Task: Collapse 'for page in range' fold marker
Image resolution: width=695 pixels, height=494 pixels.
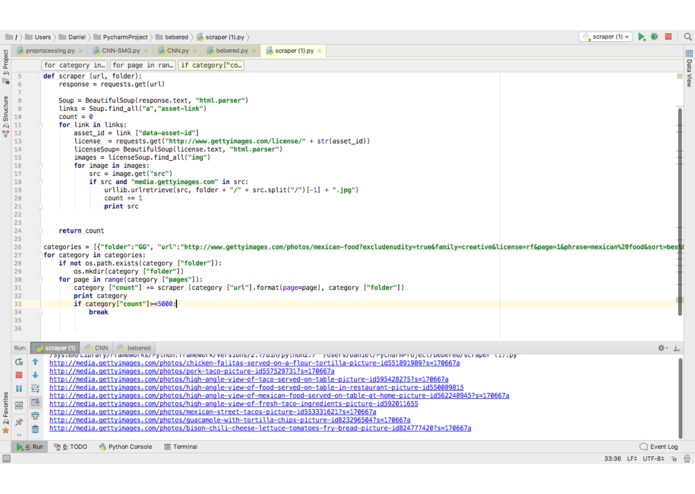Action: coord(40,280)
